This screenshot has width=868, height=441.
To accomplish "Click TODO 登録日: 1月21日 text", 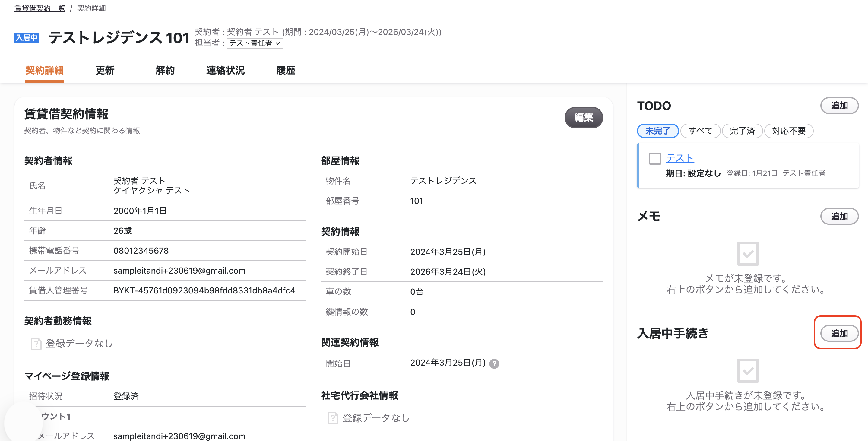I will click(751, 173).
